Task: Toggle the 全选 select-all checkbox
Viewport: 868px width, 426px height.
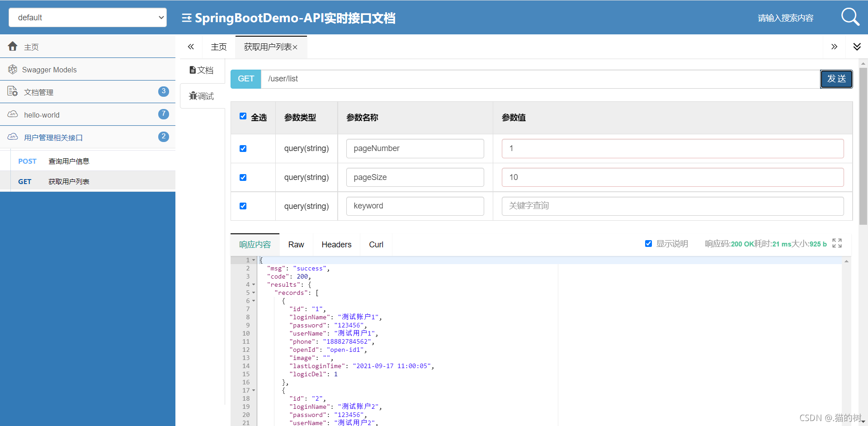Action: [x=243, y=116]
